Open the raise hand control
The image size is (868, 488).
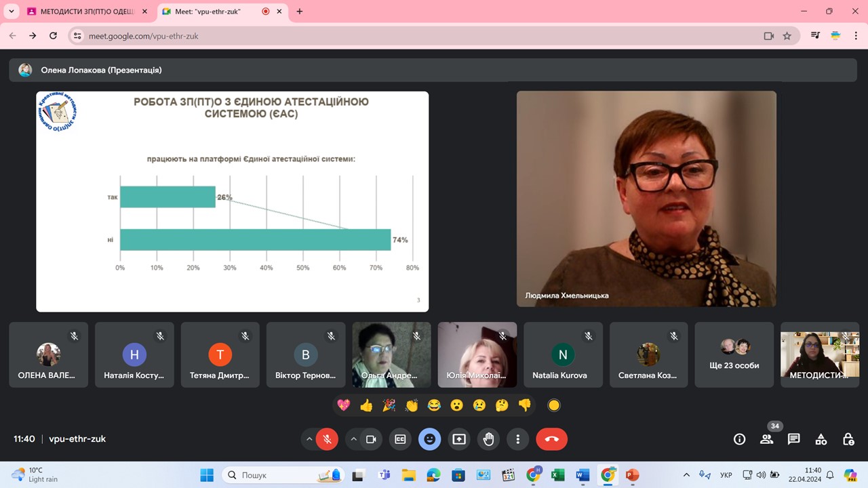click(488, 439)
